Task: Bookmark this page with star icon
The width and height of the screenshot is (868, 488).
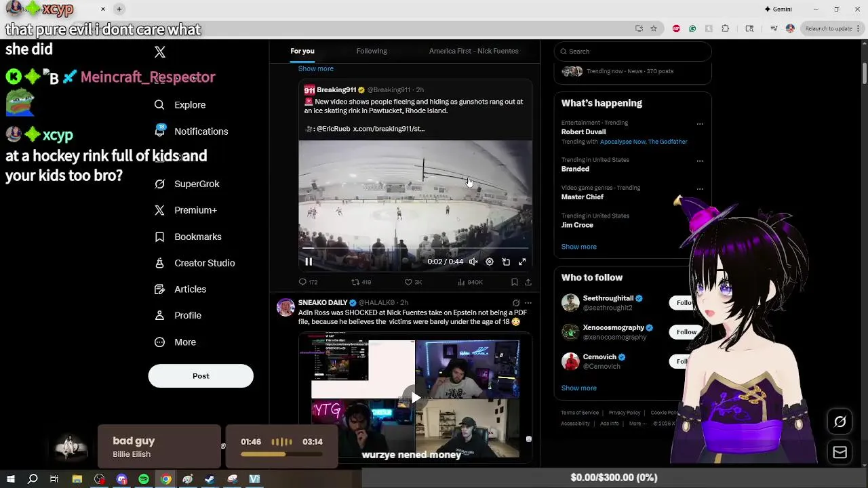Action: pyautogui.click(x=654, y=28)
